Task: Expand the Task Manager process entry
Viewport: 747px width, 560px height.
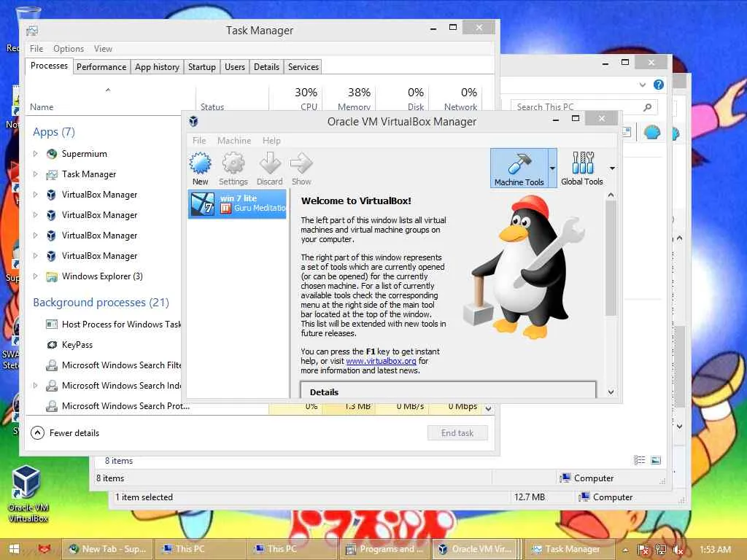Action: (x=35, y=174)
